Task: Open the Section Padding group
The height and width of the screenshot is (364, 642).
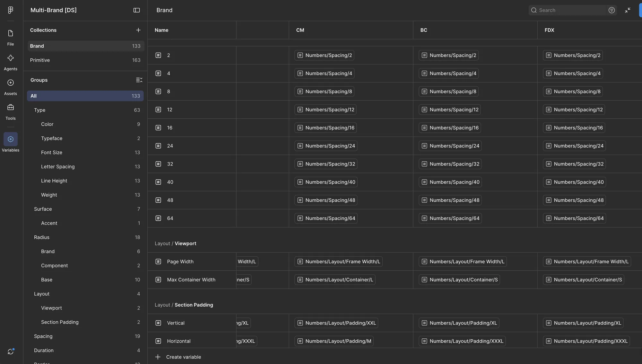Action: [85, 322]
